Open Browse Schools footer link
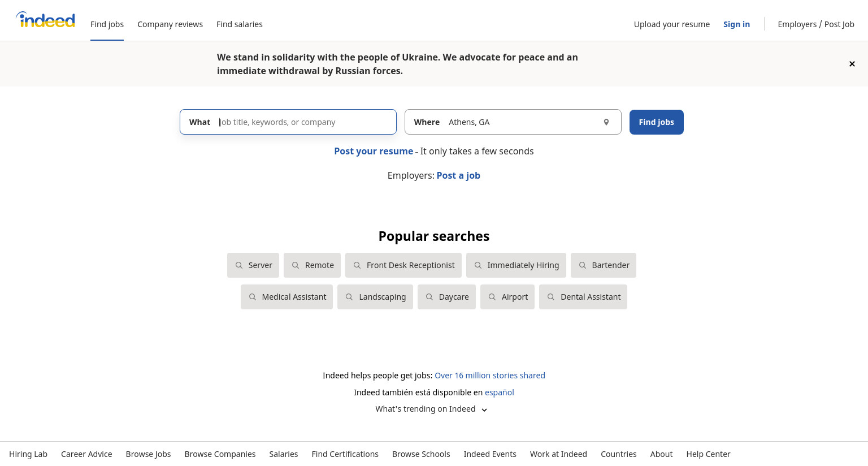Image resolution: width=868 pixels, height=466 pixels. 421,454
